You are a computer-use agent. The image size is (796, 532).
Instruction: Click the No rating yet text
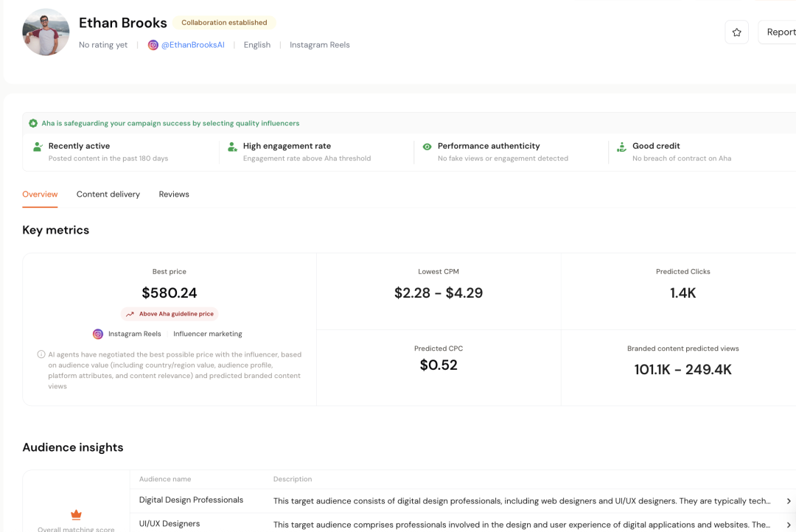coord(103,45)
